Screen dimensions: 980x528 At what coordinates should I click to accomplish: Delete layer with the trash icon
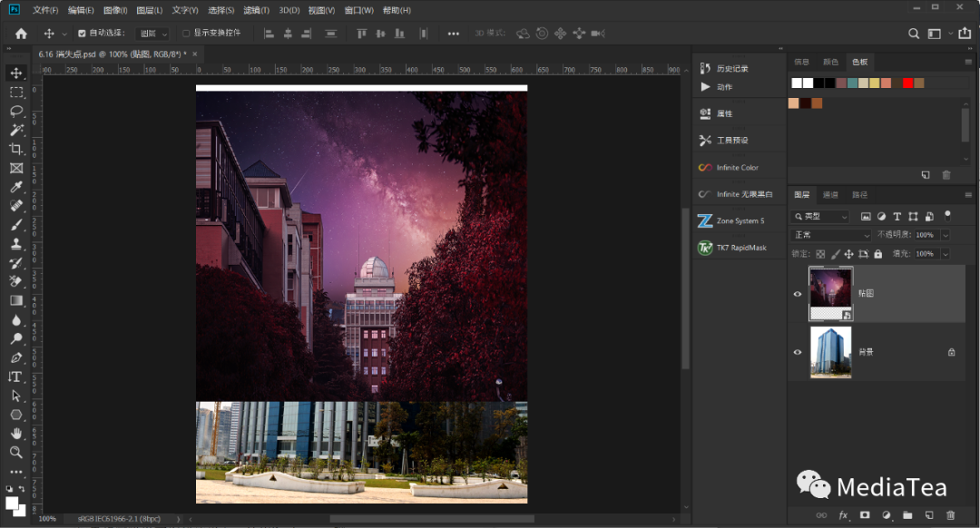pyautogui.click(x=951, y=515)
